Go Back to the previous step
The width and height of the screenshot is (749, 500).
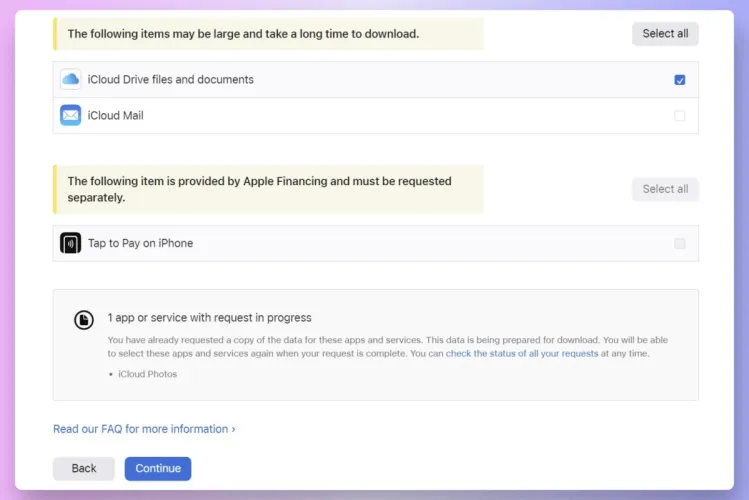(84, 468)
